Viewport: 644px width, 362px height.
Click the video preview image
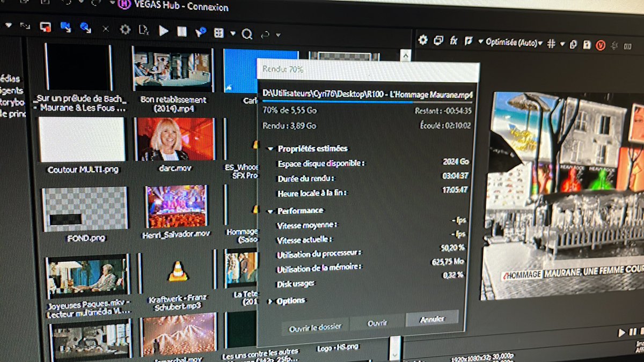(562, 196)
